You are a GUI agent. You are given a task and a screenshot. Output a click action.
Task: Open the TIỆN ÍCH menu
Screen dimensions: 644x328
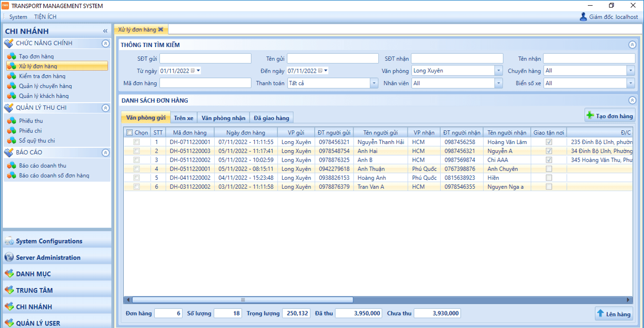pos(45,17)
